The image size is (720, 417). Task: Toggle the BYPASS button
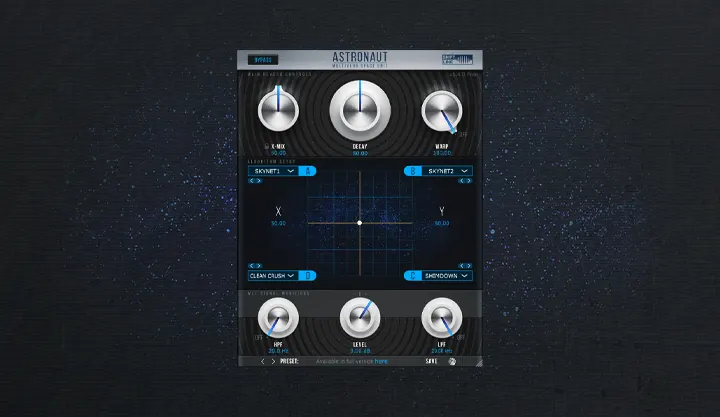[x=262, y=59]
